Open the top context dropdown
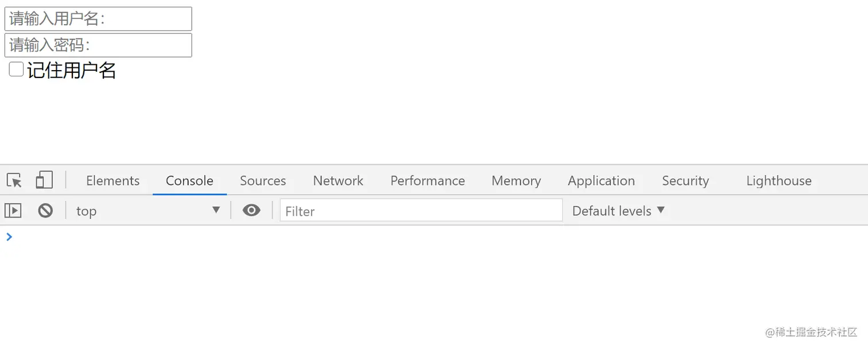 pyautogui.click(x=148, y=211)
